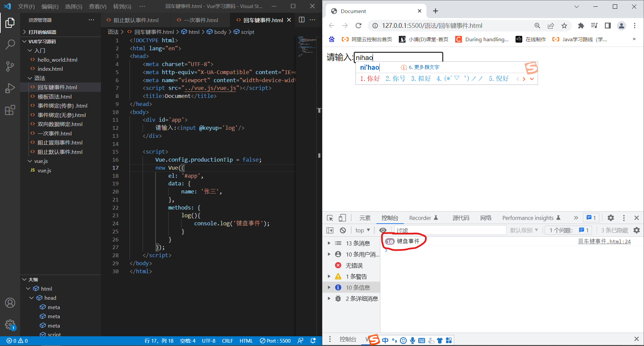Open Chrome side panel icon

pyautogui.click(x=608, y=26)
